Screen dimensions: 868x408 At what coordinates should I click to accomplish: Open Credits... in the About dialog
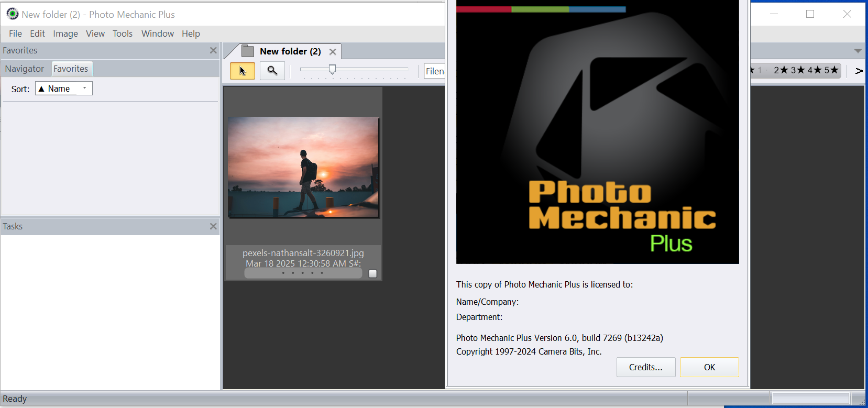click(646, 367)
